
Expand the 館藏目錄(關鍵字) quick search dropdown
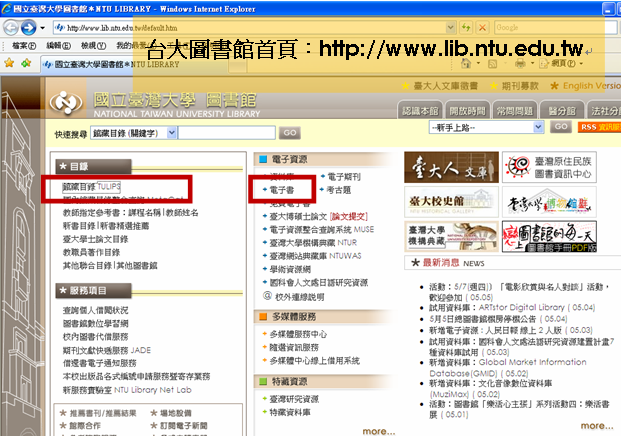click(171, 133)
